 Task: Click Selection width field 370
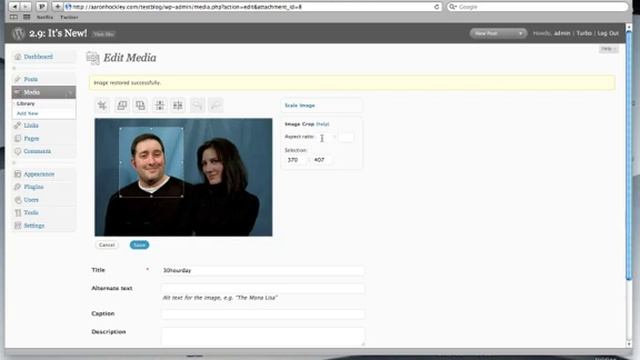tap(295, 160)
